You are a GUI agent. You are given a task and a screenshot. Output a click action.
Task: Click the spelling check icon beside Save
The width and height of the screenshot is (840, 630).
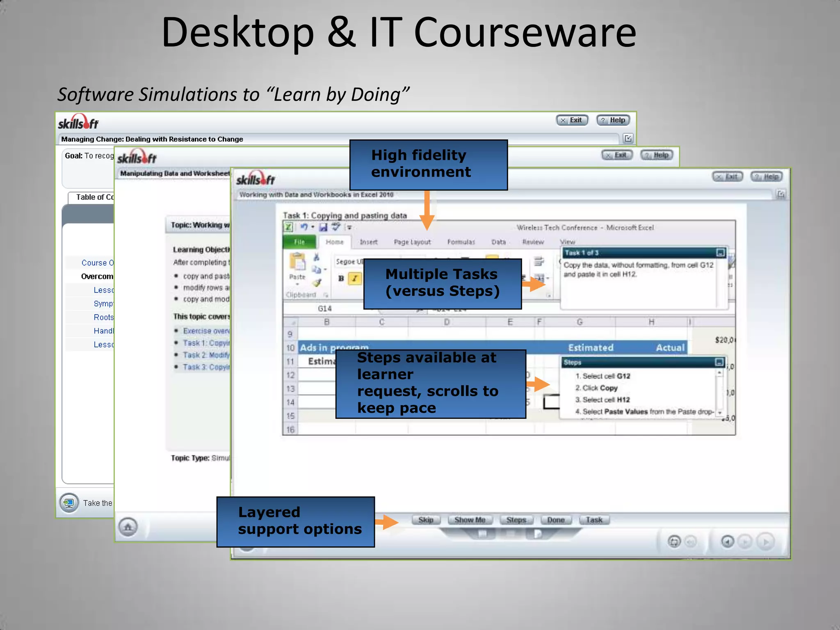click(336, 226)
